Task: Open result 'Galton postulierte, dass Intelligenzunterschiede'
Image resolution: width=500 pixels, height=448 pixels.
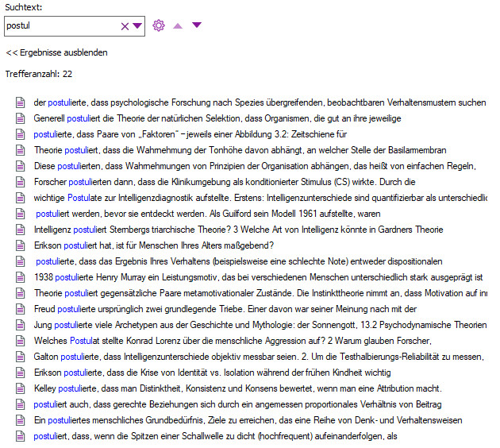Action: point(259,357)
